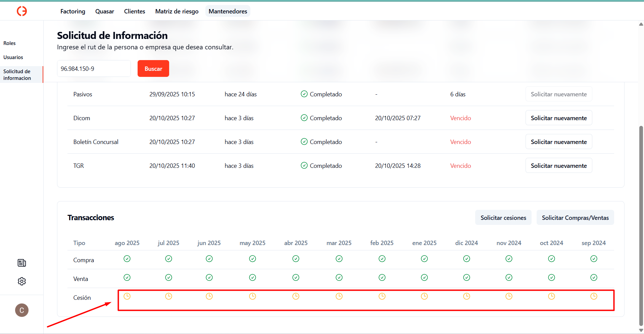Focus the RUT input field
Screen dimensions: 644x334
pyautogui.click(x=94, y=69)
